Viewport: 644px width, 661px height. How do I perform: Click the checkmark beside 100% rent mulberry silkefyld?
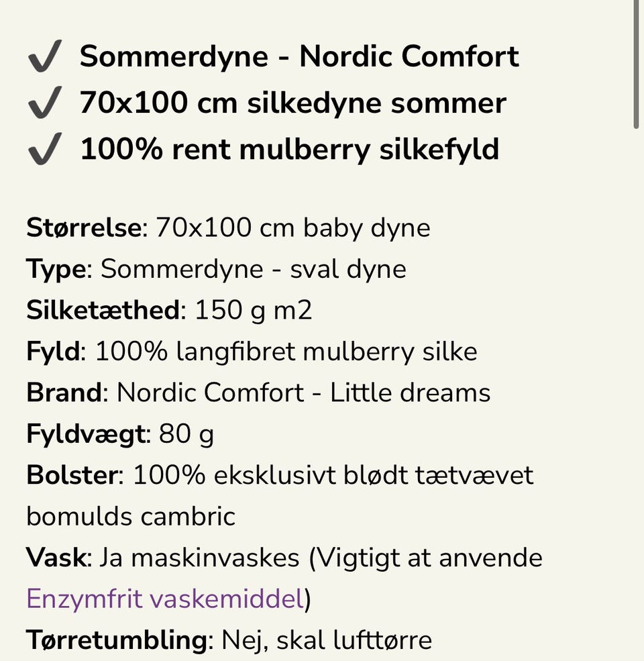(45, 149)
